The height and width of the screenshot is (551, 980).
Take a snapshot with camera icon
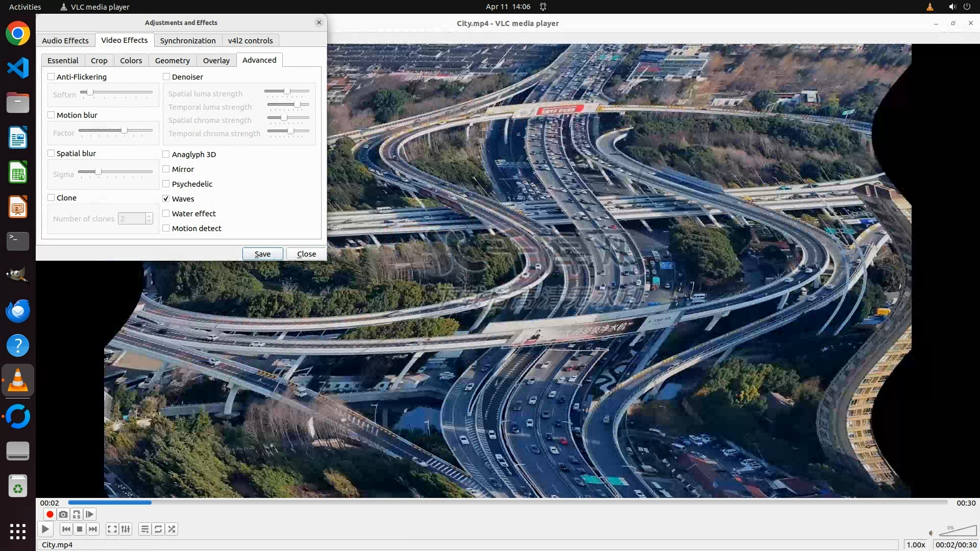63,514
